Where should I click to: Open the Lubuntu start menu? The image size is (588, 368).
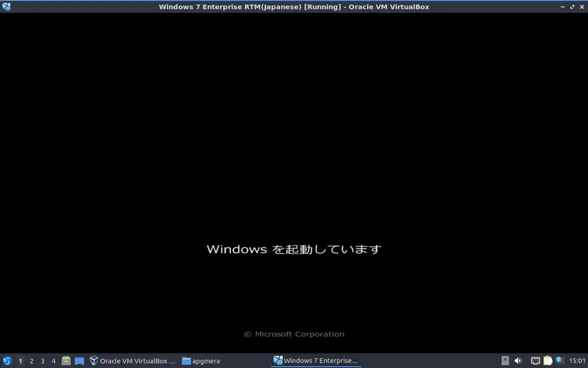point(7,361)
